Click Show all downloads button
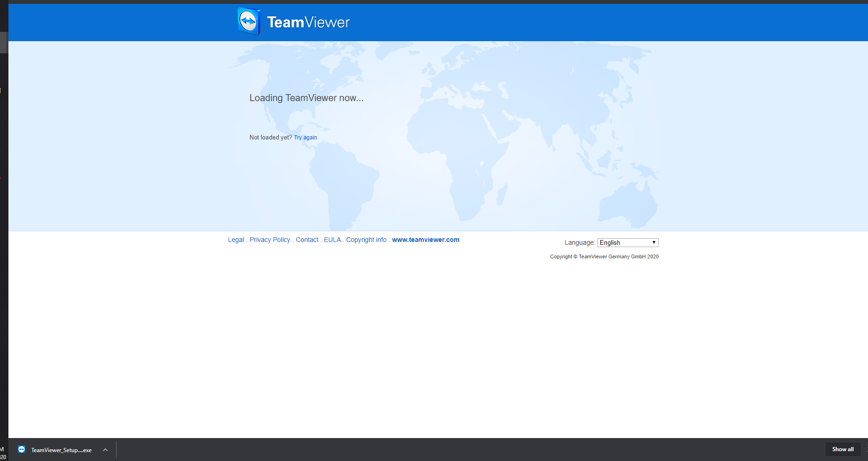 (x=843, y=449)
